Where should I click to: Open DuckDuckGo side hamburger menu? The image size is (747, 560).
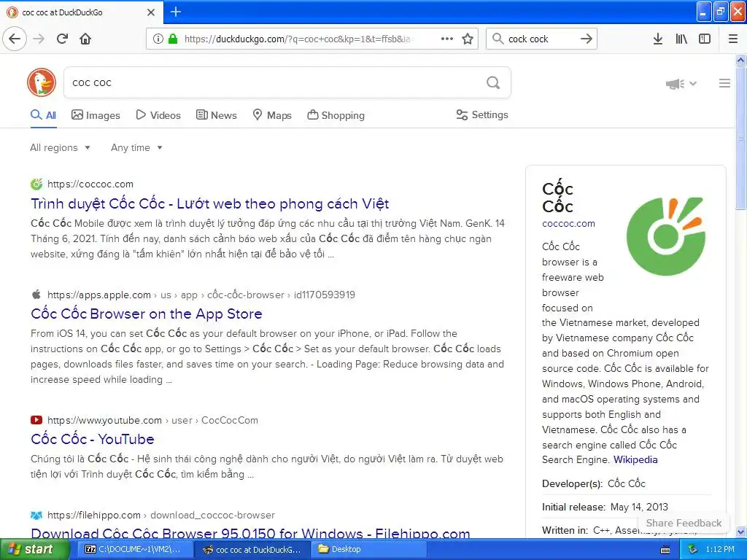click(x=724, y=83)
